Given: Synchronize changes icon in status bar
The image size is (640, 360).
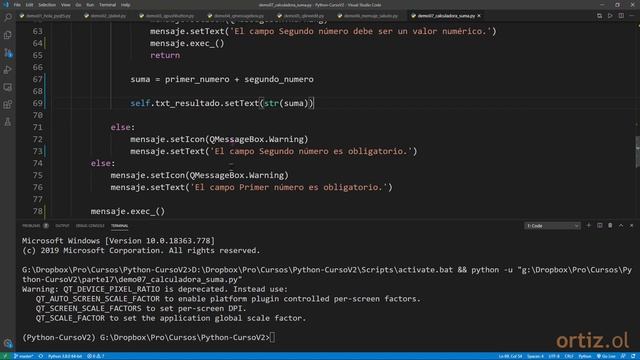Looking at the screenshot, I should (x=41, y=356).
